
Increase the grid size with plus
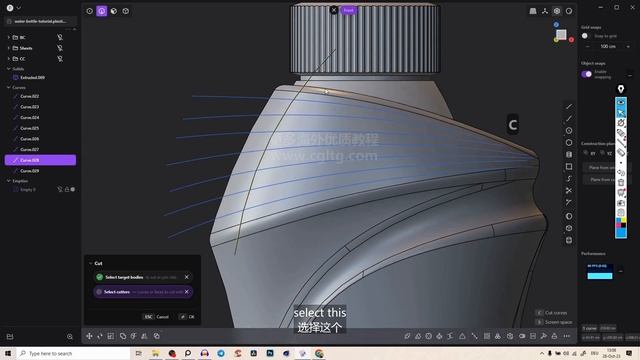pos(628,47)
